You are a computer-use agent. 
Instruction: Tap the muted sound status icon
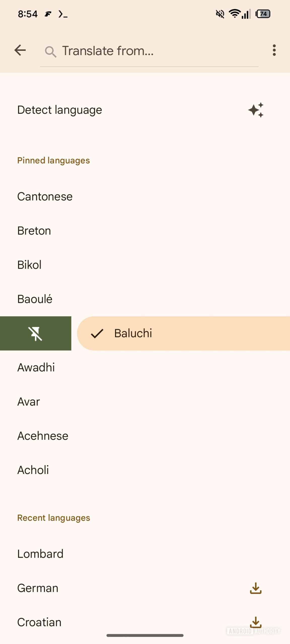220,14
